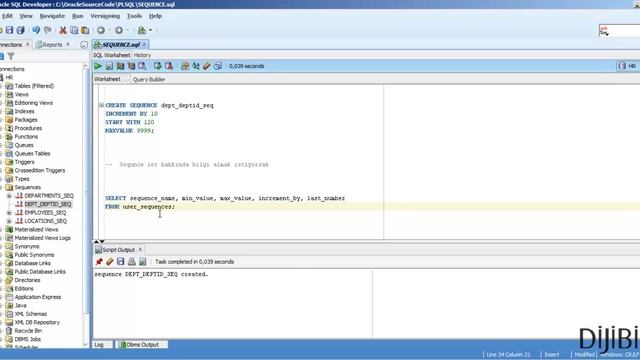Screen dimensions: 640x360
Task: Select the Triggers node
Action: tap(24, 162)
